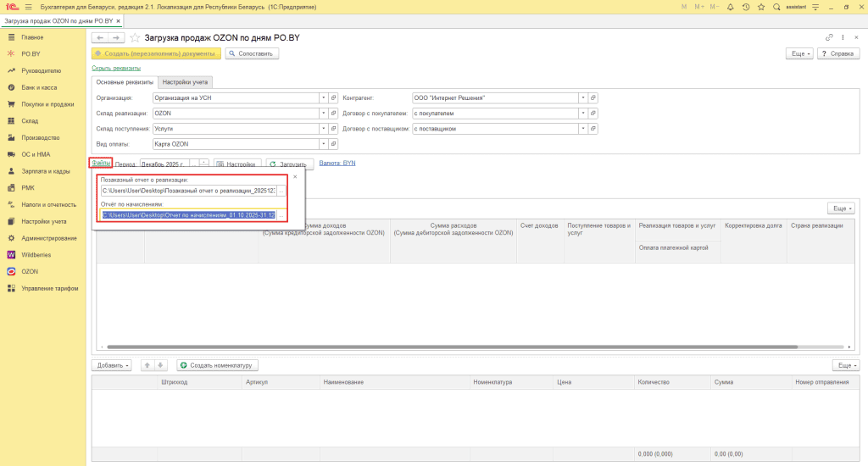Click the Сопоставить button
This screenshot has width=868, height=466.
coord(252,53)
